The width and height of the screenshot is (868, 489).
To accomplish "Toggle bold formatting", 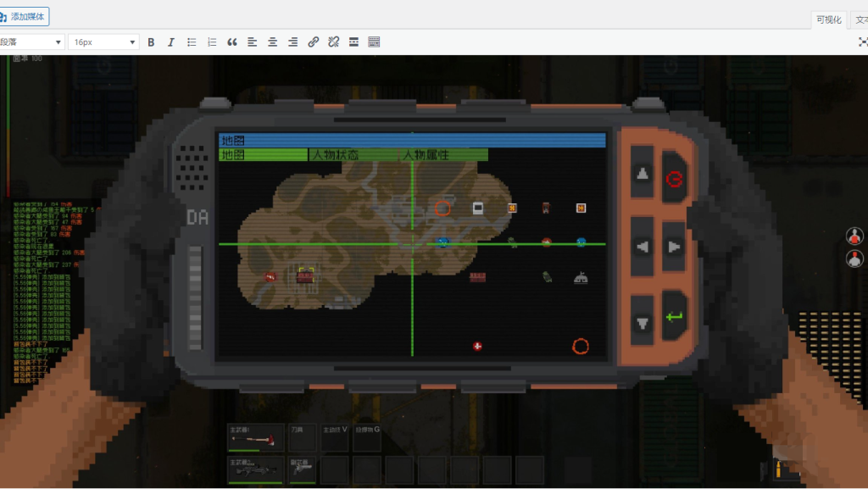I will coord(151,42).
